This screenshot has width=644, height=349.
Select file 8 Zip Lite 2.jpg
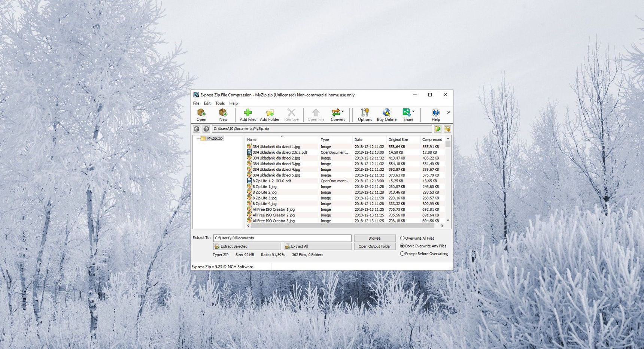pyautogui.click(x=265, y=192)
